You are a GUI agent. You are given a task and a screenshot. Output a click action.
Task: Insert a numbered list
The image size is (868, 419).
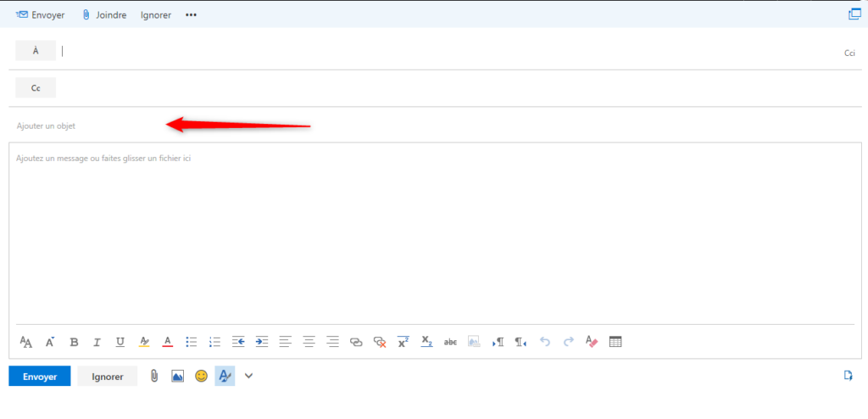coord(214,342)
